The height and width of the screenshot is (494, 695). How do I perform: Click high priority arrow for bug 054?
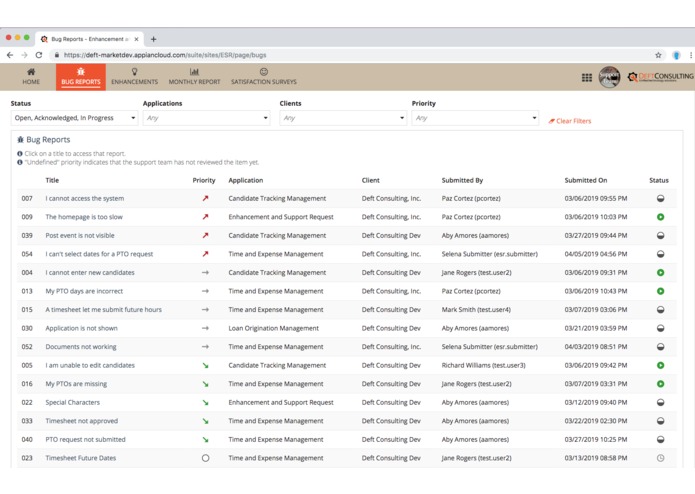(x=205, y=254)
